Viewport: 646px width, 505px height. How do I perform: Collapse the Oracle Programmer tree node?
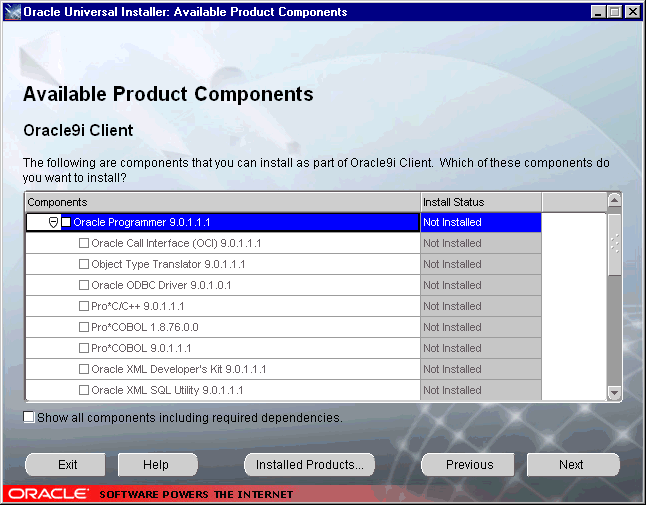[x=53, y=222]
